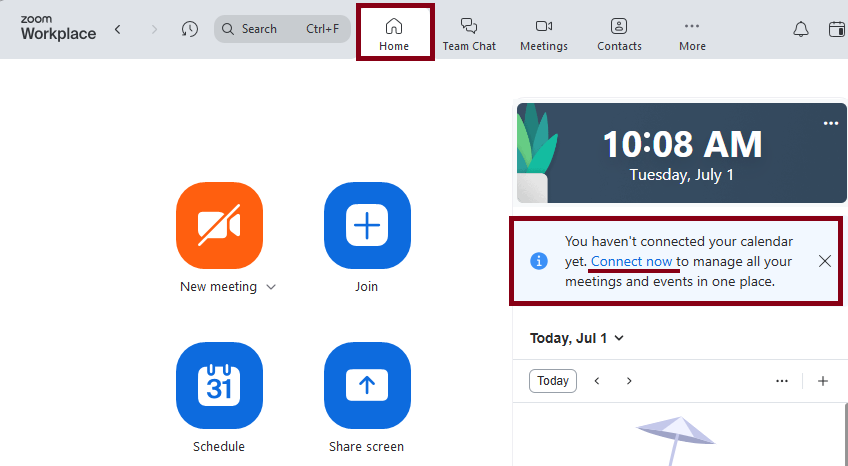The height and width of the screenshot is (466, 848).
Task: Click inside the Search field
Action: coord(270,29)
